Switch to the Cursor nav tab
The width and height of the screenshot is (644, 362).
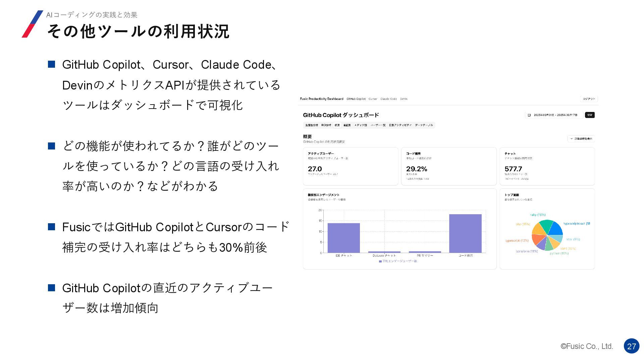click(x=373, y=99)
